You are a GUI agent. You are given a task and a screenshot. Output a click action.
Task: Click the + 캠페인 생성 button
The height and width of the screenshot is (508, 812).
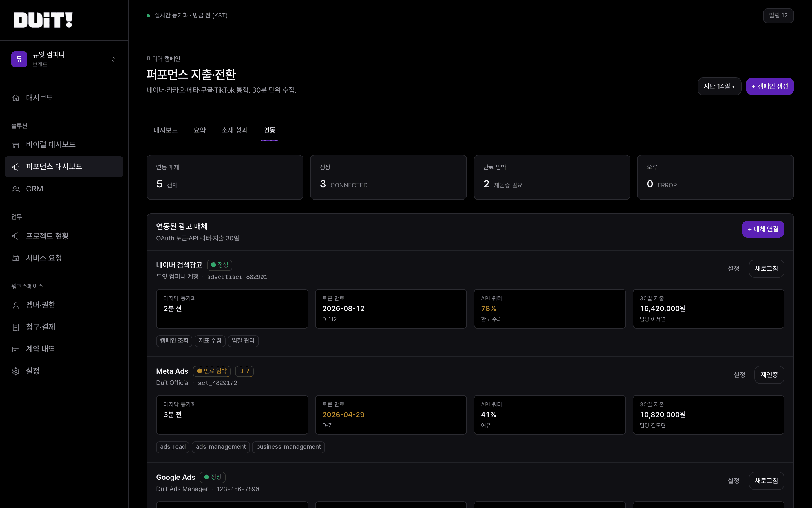click(770, 86)
